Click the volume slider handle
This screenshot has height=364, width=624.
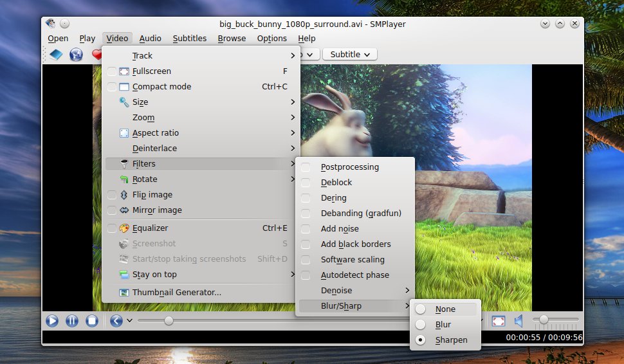[544, 320]
